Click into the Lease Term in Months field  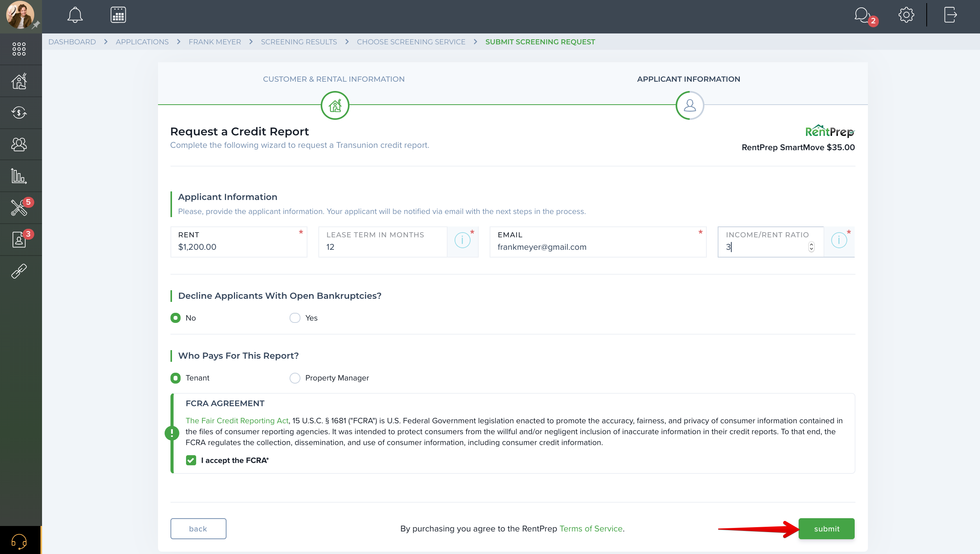[x=383, y=242]
